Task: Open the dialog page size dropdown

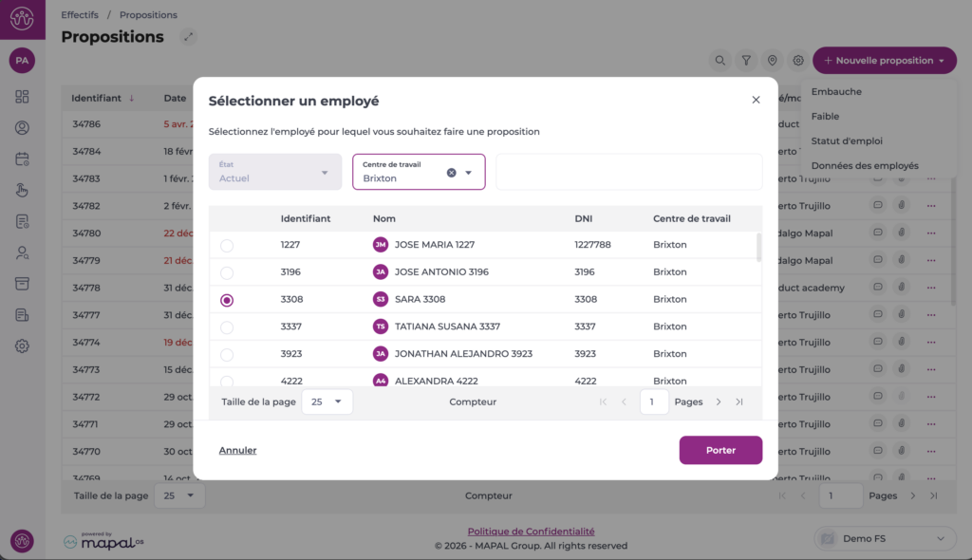Action: coord(327,401)
